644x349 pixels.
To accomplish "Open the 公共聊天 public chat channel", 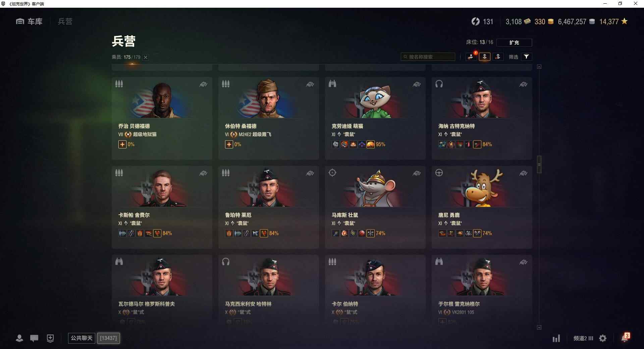I will coord(82,338).
